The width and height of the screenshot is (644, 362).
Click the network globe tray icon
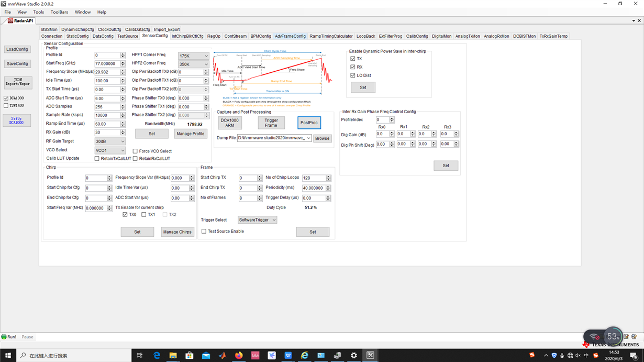coord(570,356)
